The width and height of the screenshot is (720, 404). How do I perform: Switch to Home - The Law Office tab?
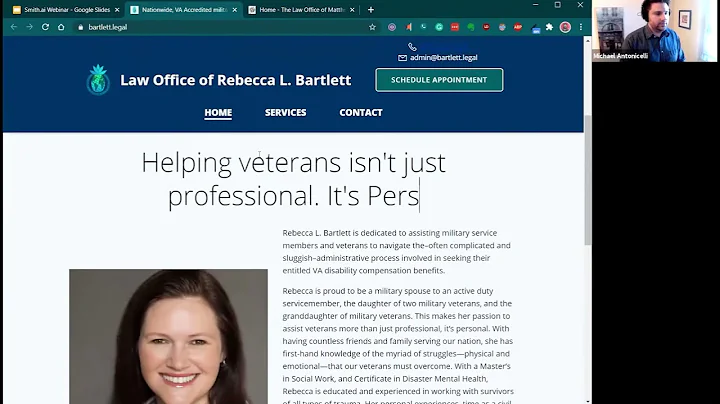301,10
